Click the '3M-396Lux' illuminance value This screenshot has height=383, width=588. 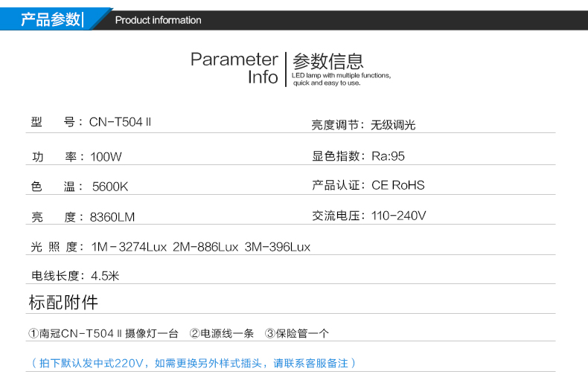coord(278,247)
